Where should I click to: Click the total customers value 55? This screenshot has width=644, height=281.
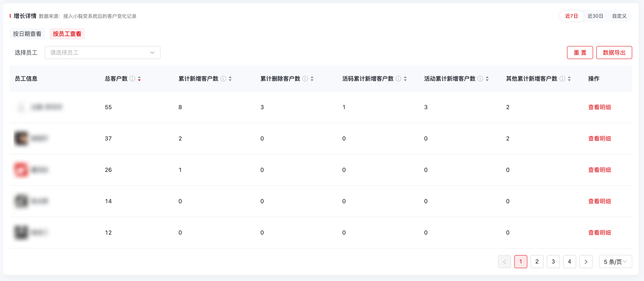click(x=108, y=107)
